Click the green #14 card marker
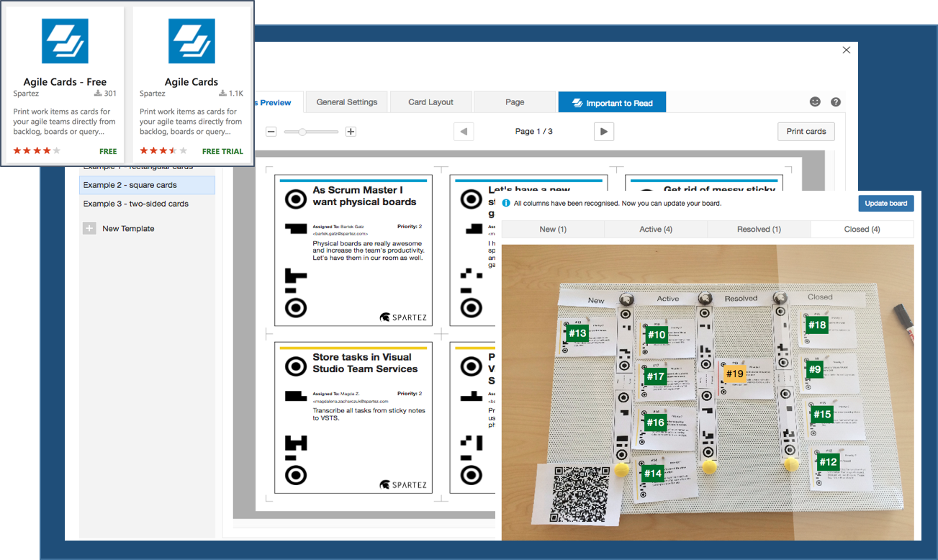 click(x=653, y=474)
